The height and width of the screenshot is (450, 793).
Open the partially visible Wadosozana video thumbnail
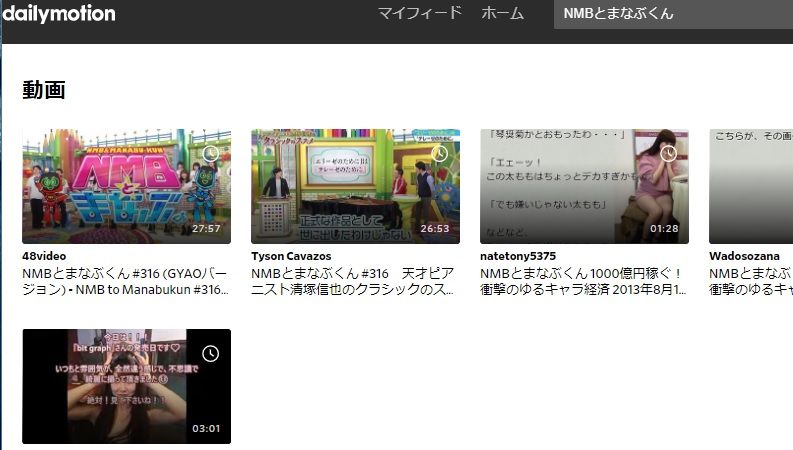coord(751,187)
